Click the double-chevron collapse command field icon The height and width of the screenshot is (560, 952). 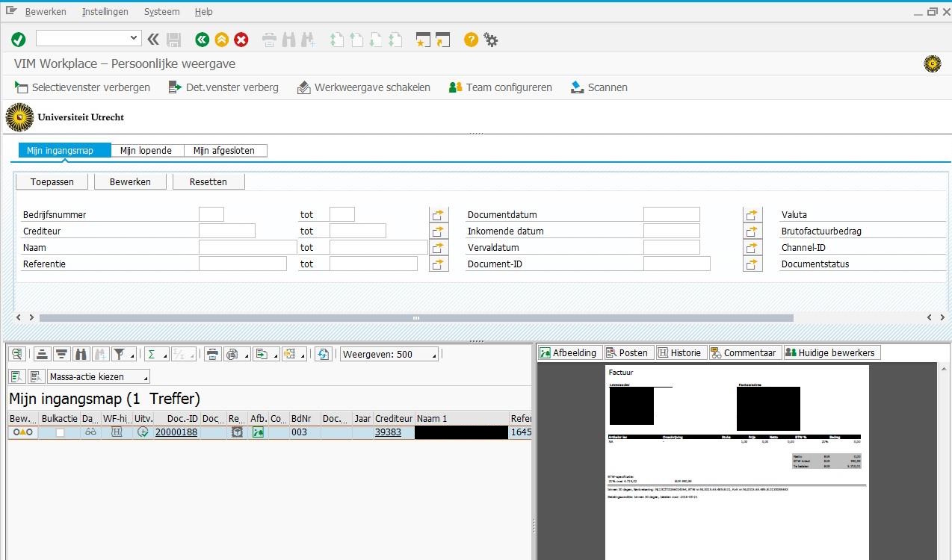pyautogui.click(x=153, y=40)
